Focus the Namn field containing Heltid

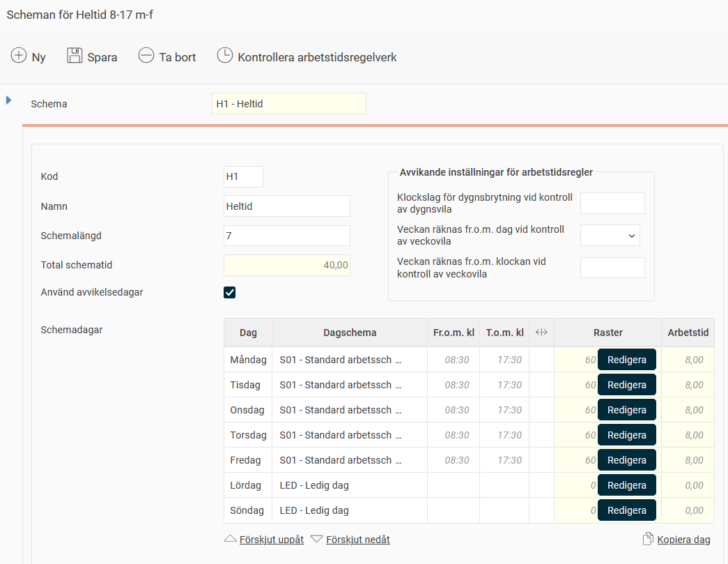tap(286, 206)
